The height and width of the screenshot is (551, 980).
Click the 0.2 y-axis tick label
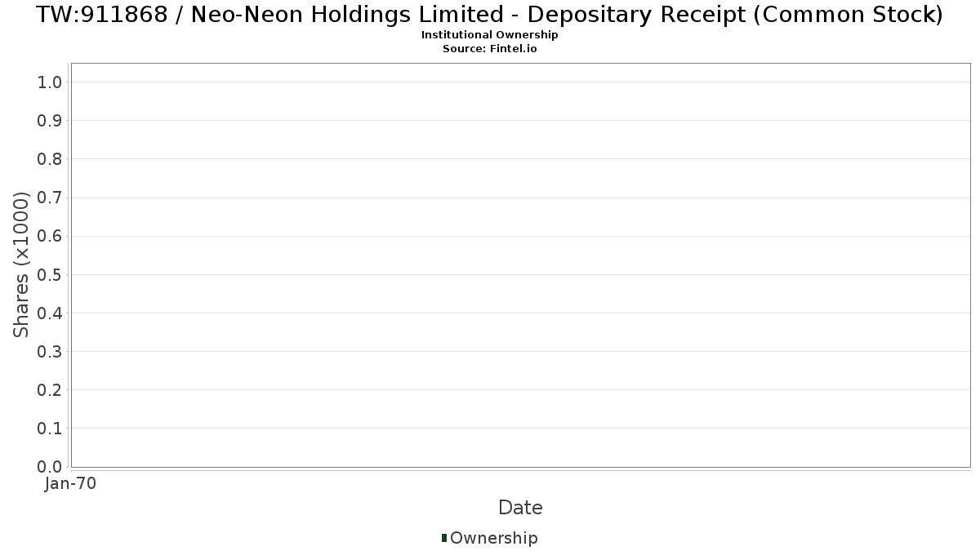[50, 390]
